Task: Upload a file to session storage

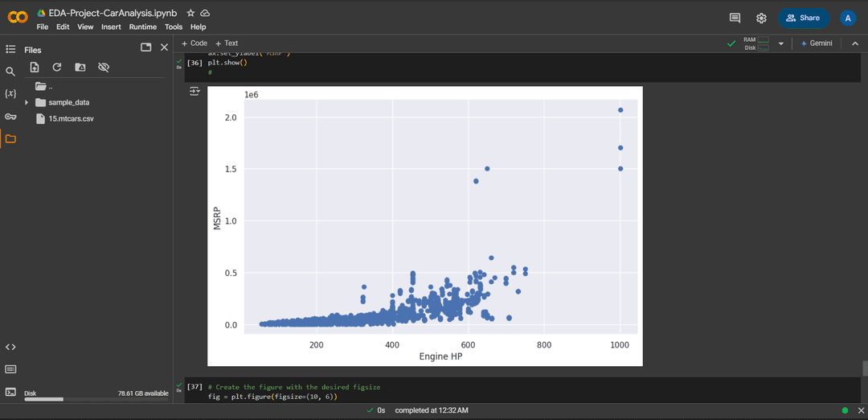Action: point(35,67)
